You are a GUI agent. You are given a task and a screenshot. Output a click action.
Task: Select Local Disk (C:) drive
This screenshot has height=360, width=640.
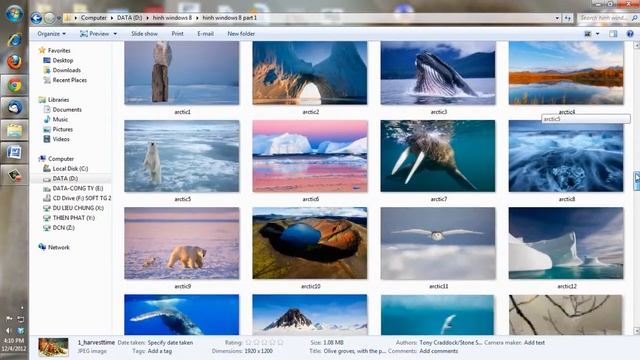pyautogui.click(x=70, y=169)
